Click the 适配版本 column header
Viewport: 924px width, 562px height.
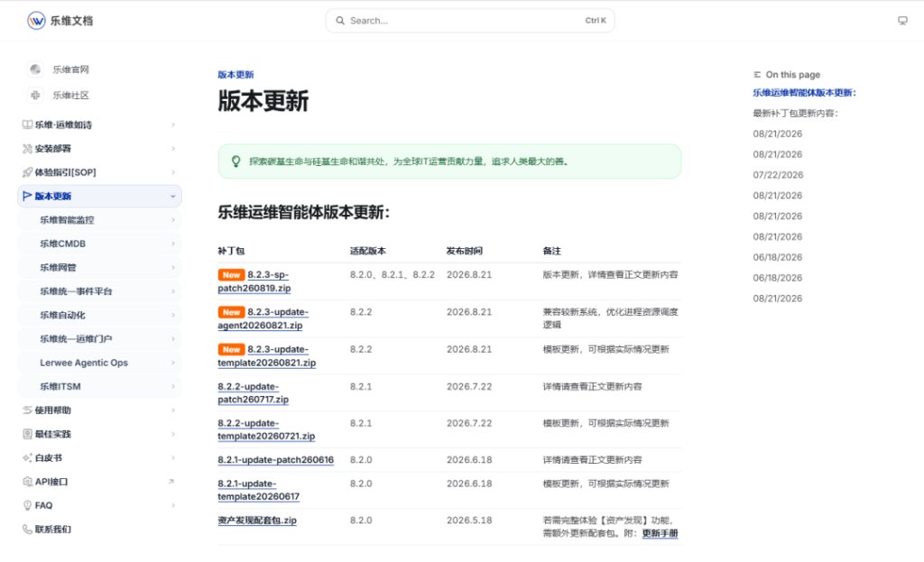click(x=368, y=251)
